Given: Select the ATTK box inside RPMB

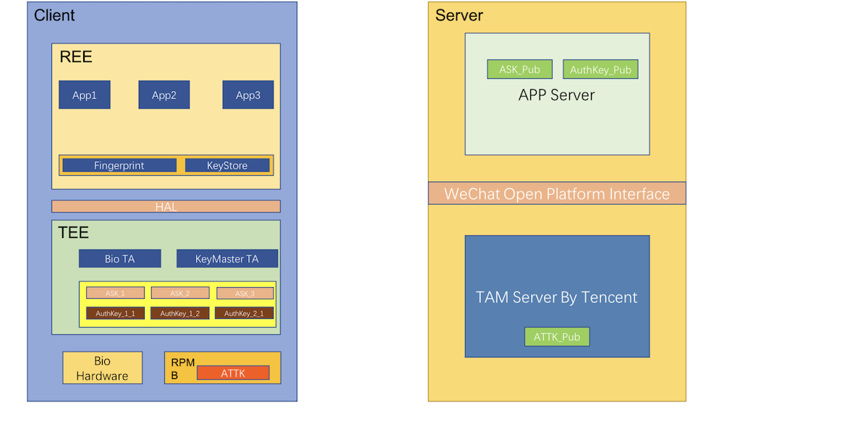Looking at the screenshot, I should (x=233, y=373).
